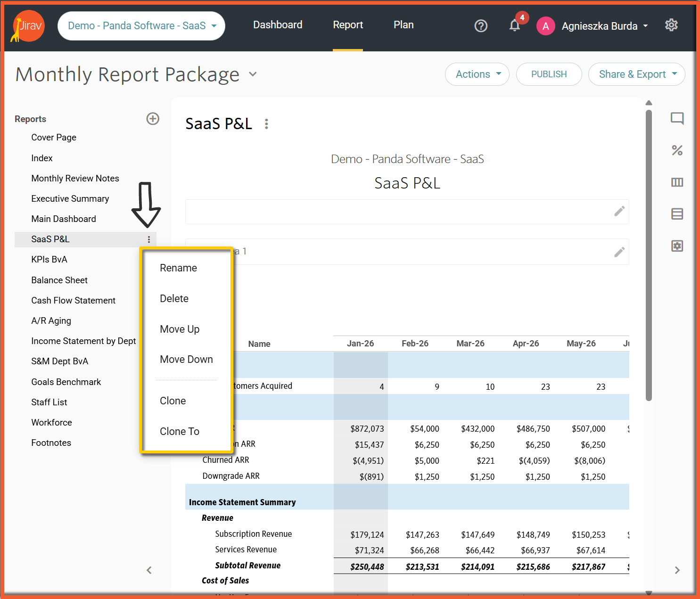Switch to the Dashboard tab
The image size is (700, 599).
click(x=278, y=25)
